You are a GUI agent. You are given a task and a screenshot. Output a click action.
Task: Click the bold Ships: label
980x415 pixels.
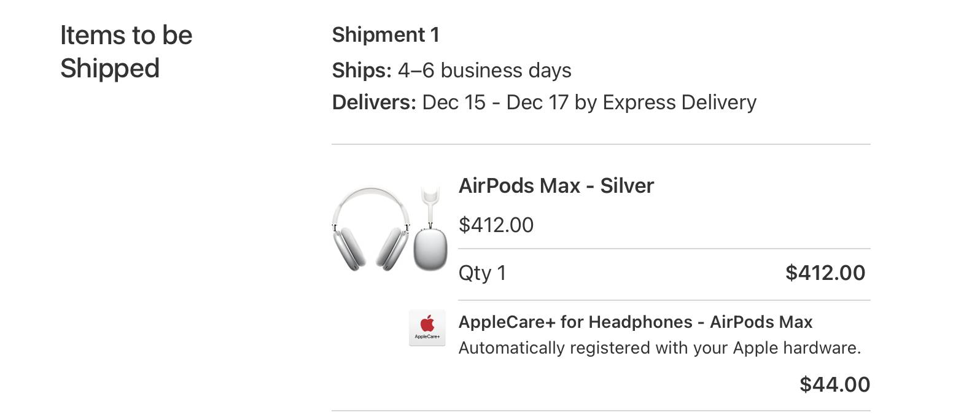point(361,71)
